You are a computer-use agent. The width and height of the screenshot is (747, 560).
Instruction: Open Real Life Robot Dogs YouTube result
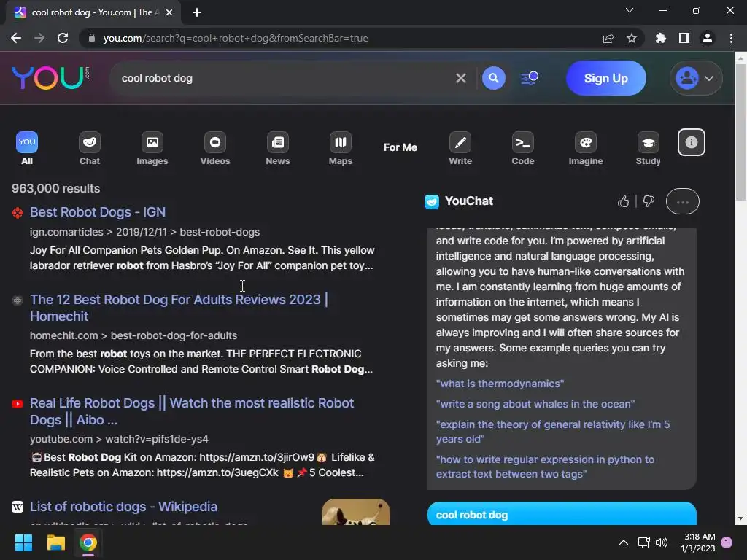point(192,411)
